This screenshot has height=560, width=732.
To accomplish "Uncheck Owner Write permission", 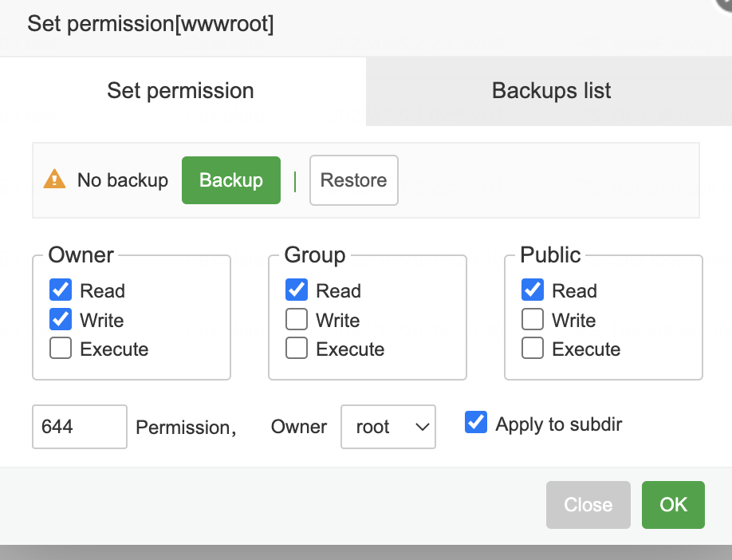I will [61, 320].
